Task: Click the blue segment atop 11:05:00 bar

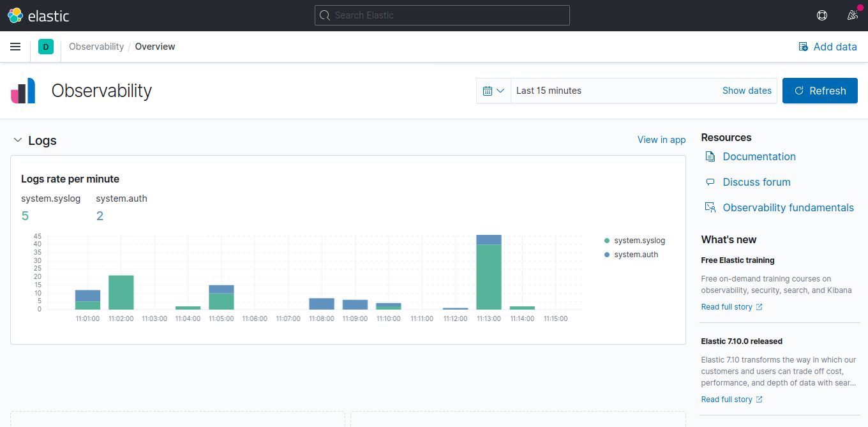Action: click(221, 289)
